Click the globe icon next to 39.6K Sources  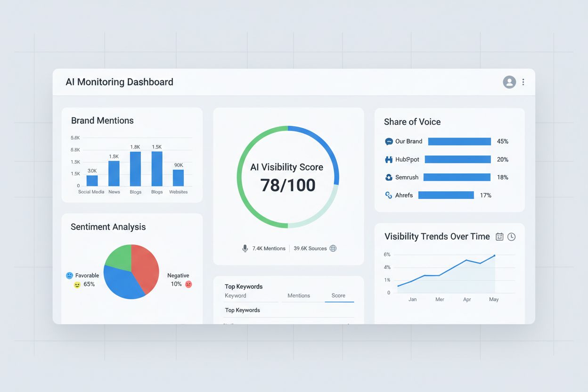[333, 248]
